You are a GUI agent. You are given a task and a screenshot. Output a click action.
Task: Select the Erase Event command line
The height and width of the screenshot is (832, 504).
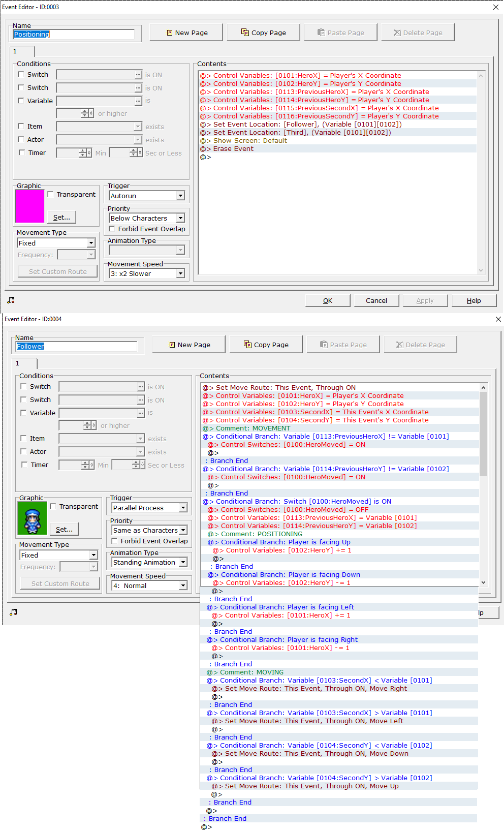pyautogui.click(x=337, y=149)
